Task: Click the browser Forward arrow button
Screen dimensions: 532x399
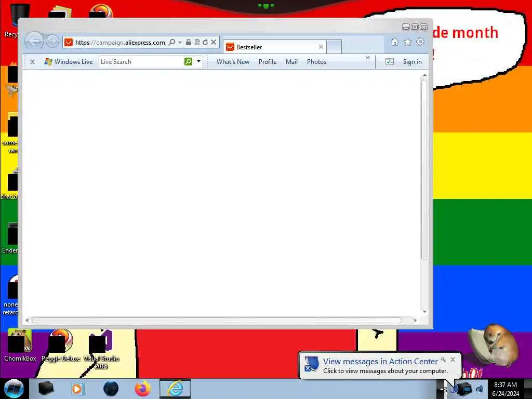Action: pos(52,42)
